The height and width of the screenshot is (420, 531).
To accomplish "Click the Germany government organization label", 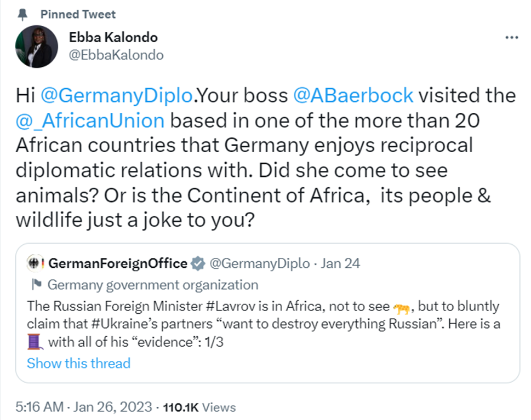I will [x=153, y=285].
